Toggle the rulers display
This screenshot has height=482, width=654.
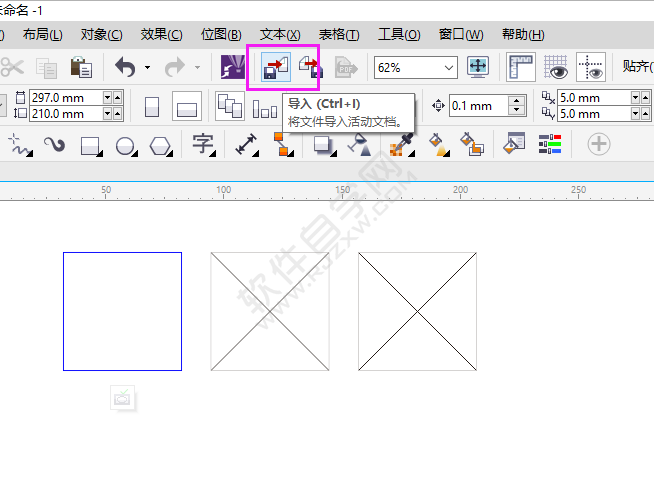click(x=521, y=67)
